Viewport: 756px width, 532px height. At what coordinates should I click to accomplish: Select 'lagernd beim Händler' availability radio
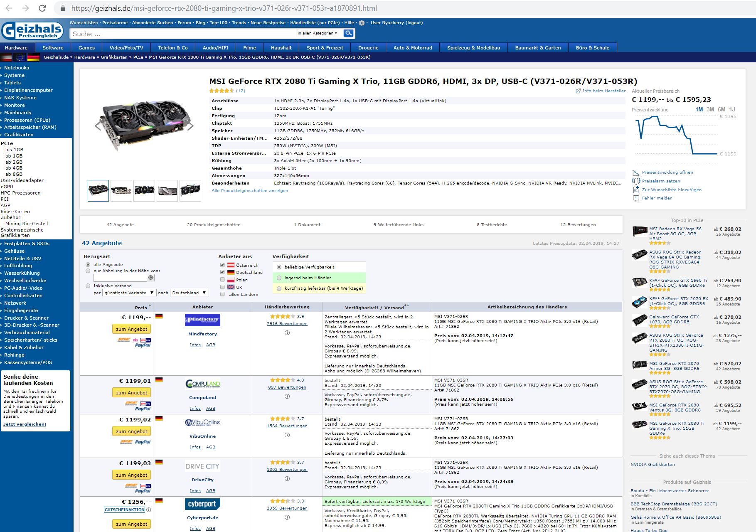pyautogui.click(x=279, y=278)
